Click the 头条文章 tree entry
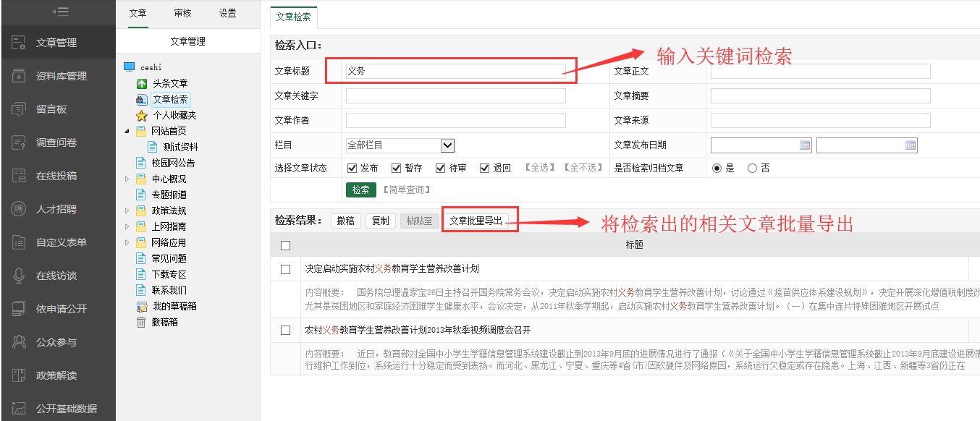 (169, 83)
